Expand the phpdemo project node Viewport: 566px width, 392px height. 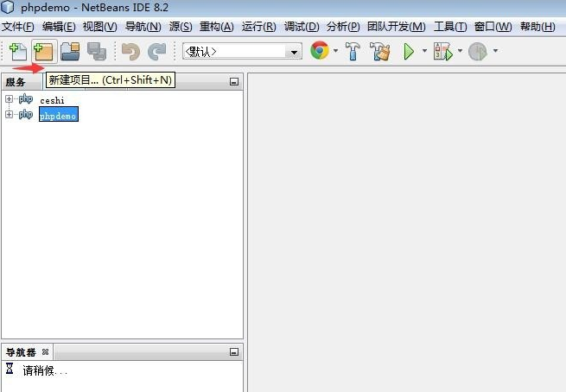[9, 114]
